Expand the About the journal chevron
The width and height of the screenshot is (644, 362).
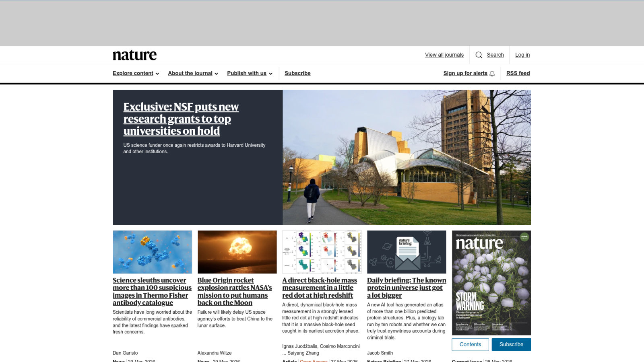[x=216, y=74]
